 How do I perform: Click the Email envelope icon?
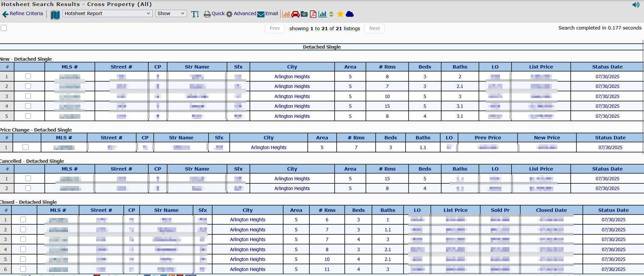point(261,14)
